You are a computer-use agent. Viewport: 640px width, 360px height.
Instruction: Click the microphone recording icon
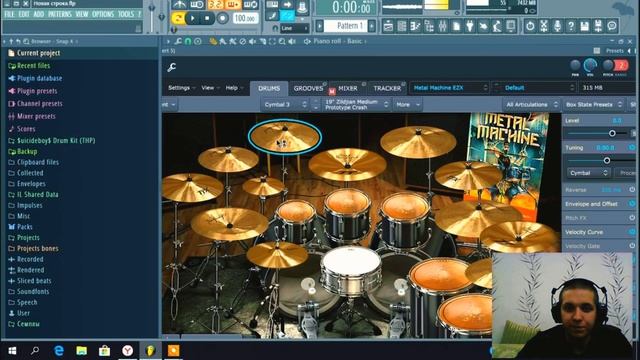[x=558, y=27]
